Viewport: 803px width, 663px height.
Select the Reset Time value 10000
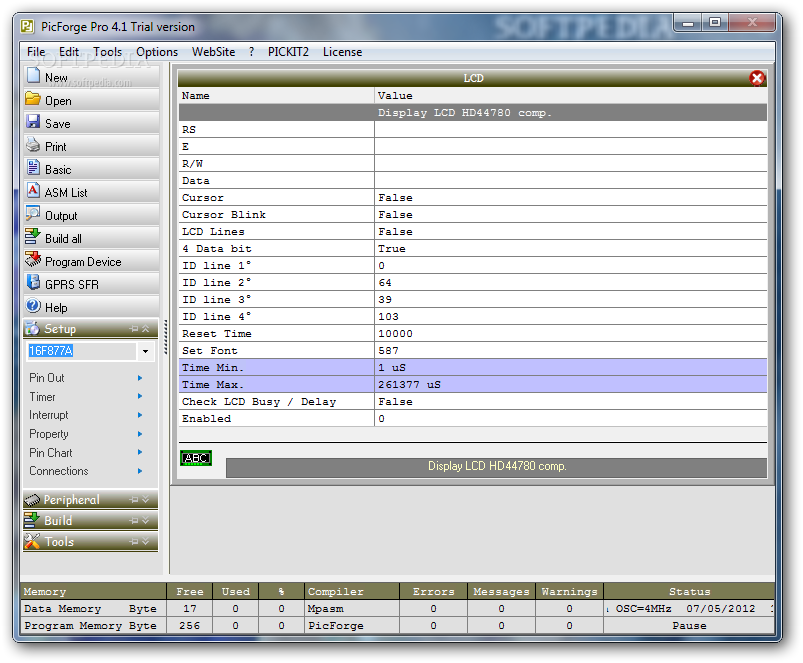click(x=395, y=333)
